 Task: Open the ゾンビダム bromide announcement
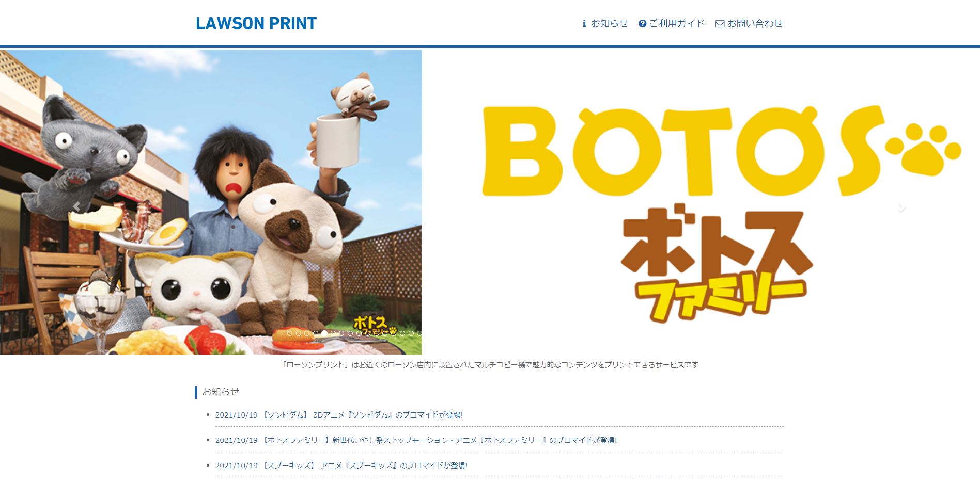tap(339, 415)
